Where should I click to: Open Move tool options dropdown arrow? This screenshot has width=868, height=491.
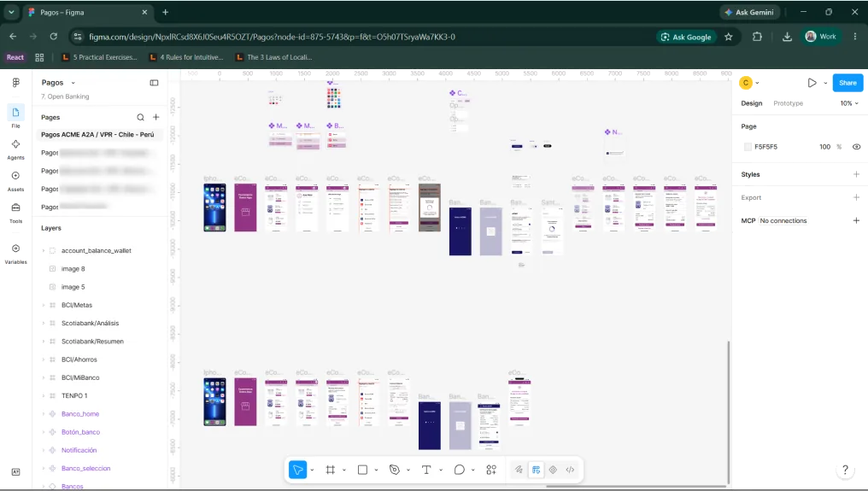312,470
